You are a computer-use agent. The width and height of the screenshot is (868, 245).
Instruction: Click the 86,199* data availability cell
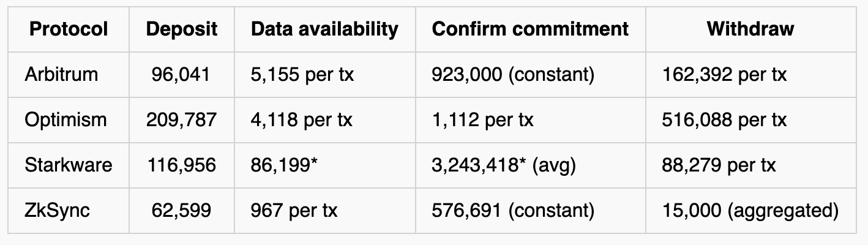(x=325, y=165)
